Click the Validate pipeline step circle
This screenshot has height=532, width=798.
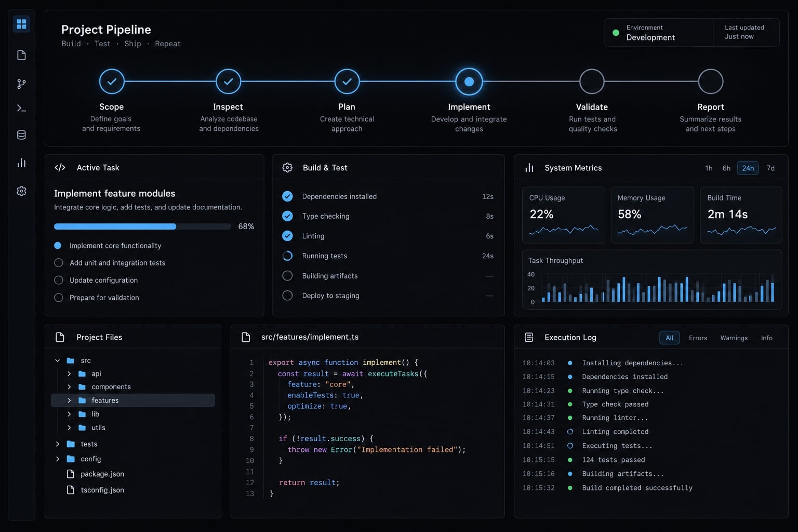pyautogui.click(x=592, y=82)
